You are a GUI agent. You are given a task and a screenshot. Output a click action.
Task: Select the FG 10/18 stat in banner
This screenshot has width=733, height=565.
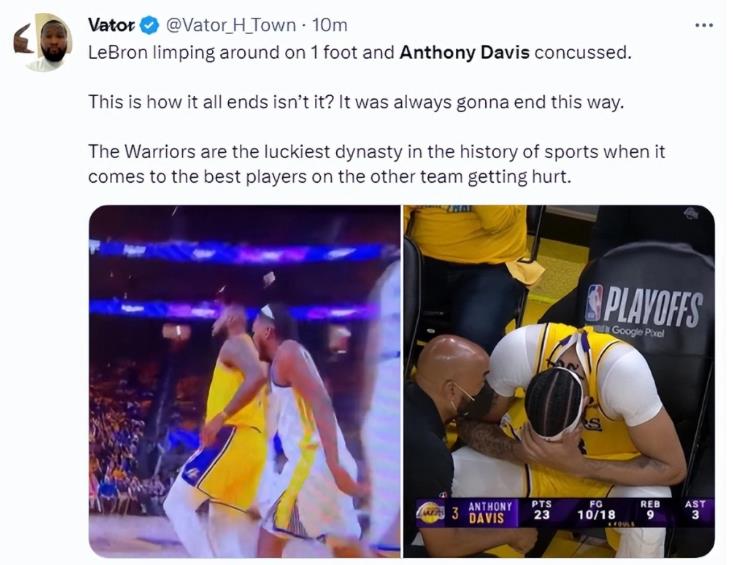596,510
